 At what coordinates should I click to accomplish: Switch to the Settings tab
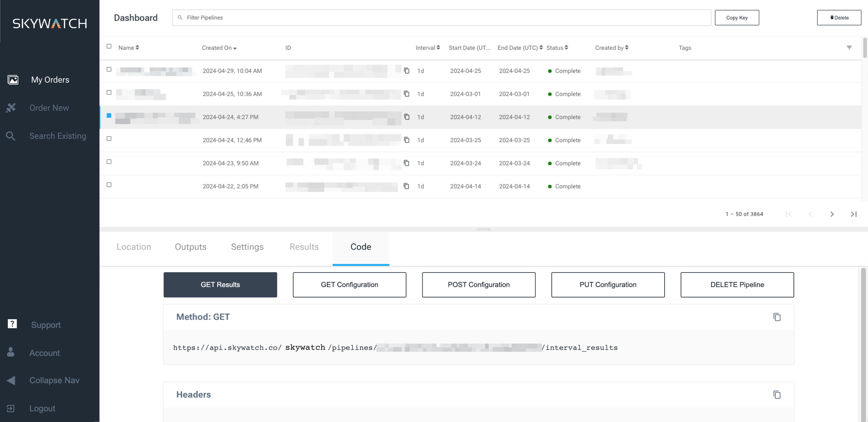pyautogui.click(x=247, y=247)
